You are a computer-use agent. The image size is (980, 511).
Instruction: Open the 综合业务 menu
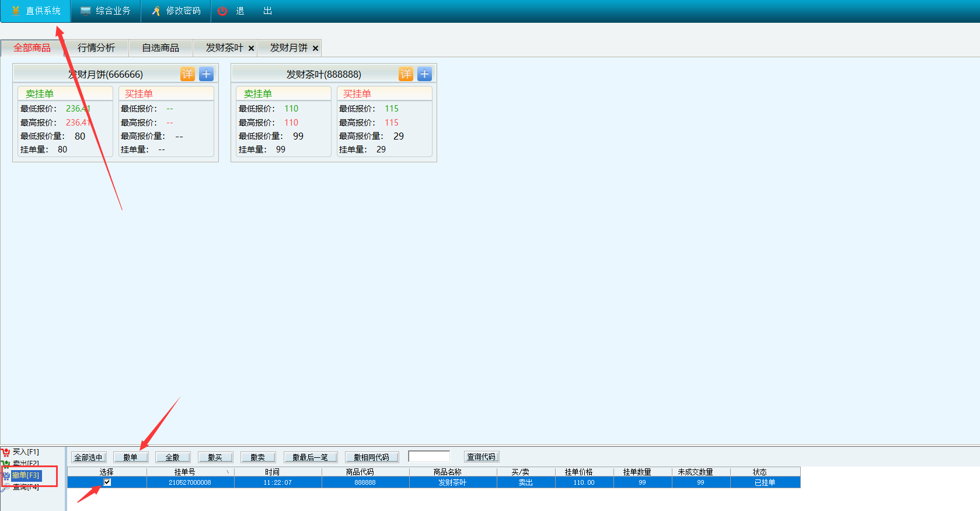click(x=106, y=11)
